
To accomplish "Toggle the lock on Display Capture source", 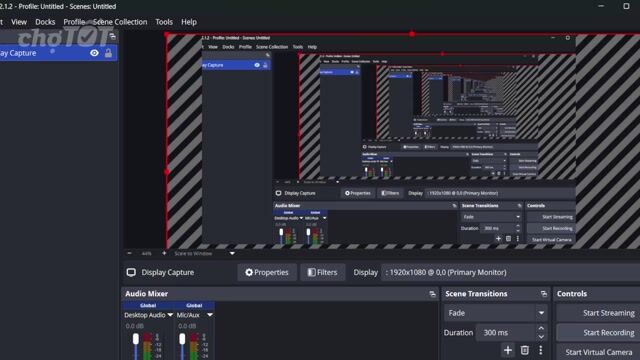I will [108, 53].
